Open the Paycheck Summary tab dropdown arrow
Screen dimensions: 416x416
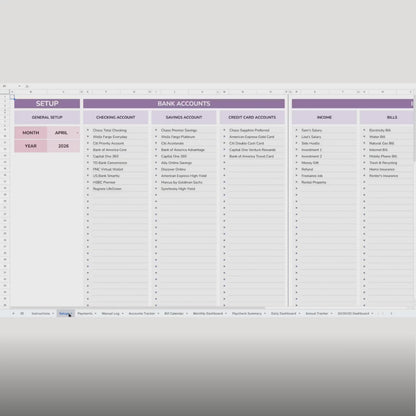coord(265,314)
